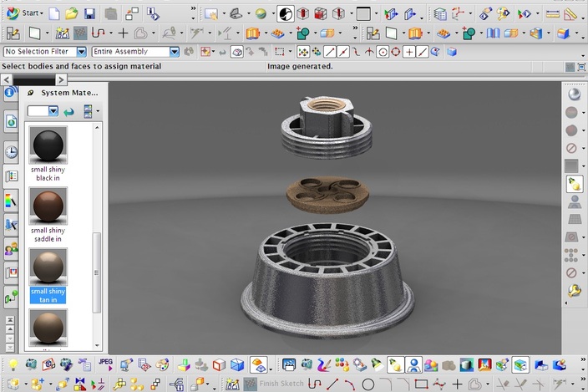588x392 pixels.
Task: Click the Open file folder icon
Action: click(72, 13)
